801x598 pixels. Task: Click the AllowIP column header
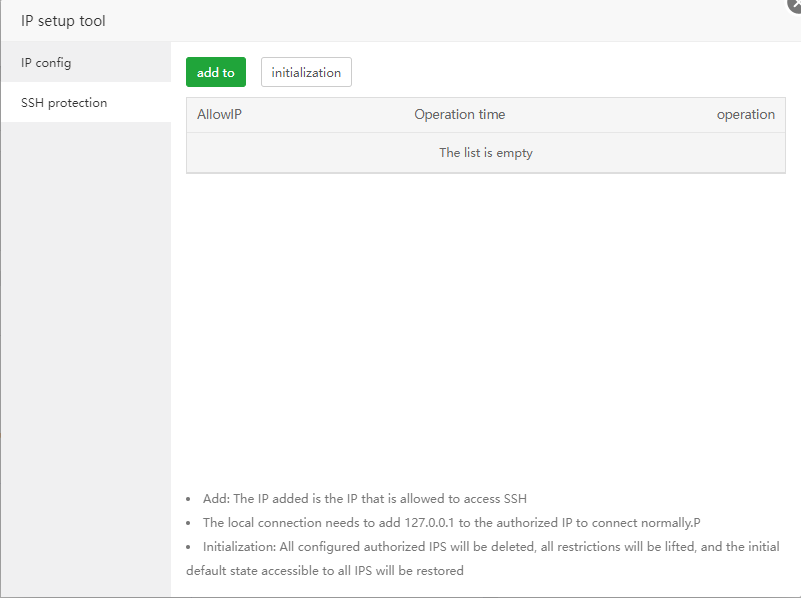tap(219, 115)
